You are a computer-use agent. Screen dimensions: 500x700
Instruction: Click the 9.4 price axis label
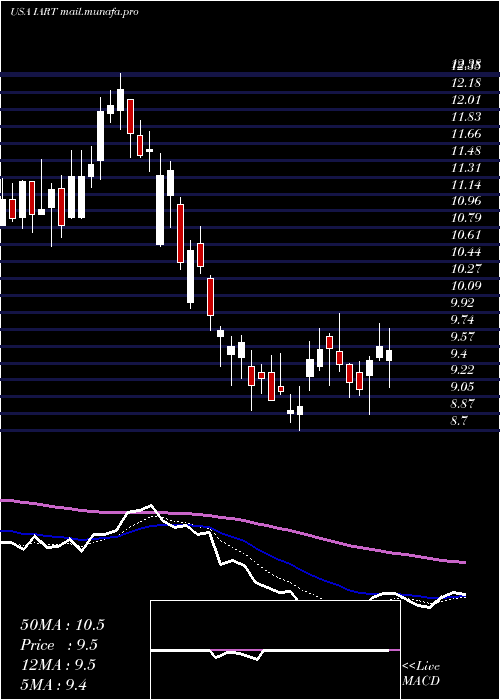460,354
